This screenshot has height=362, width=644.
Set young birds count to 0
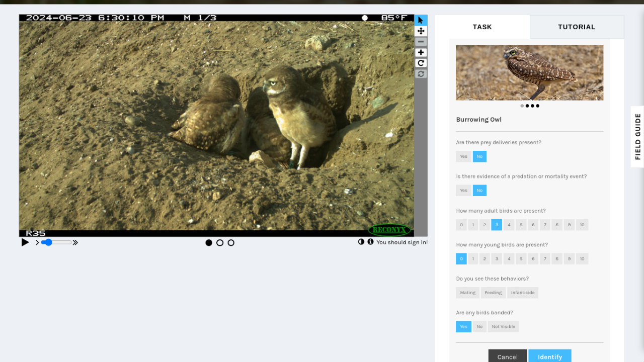(x=461, y=259)
